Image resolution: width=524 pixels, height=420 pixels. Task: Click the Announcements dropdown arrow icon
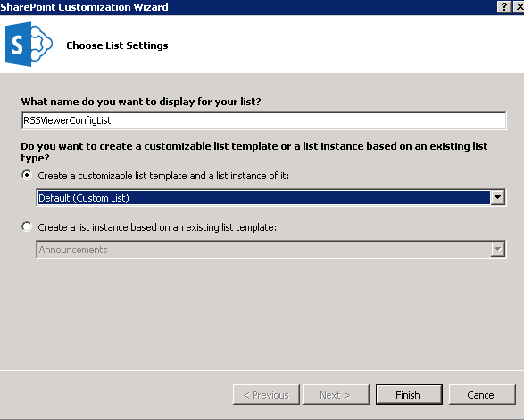[497, 249]
